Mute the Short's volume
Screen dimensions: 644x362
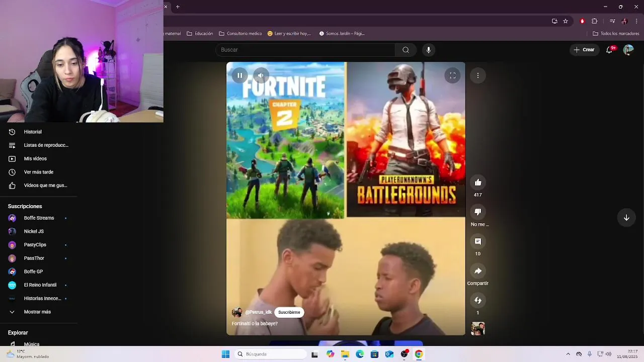pyautogui.click(x=261, y=75)
